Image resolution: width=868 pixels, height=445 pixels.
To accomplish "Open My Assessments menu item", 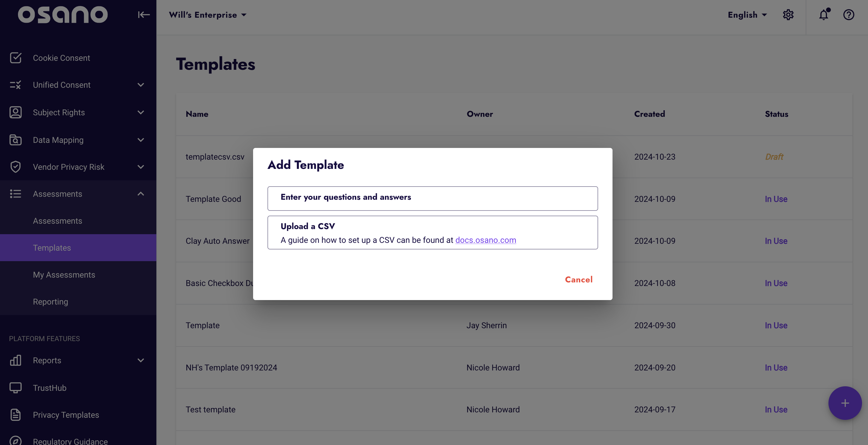I will point(64,275).
